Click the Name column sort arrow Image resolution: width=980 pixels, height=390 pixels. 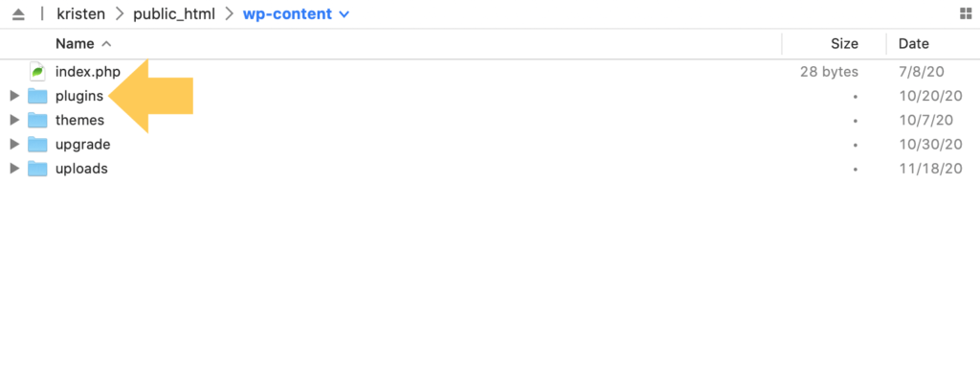106,44
